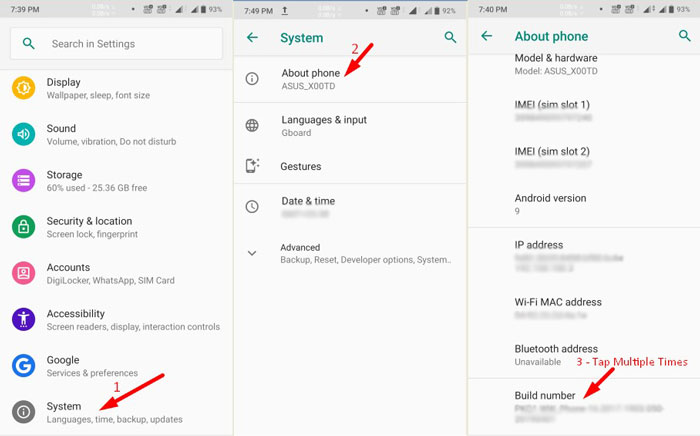Open Sound settings icon

point(23,134)
